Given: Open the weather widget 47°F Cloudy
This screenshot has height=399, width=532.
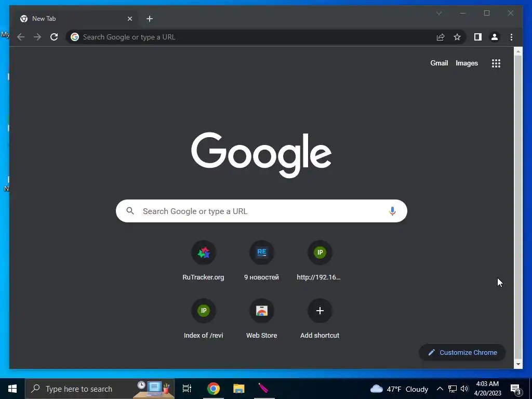Looking at the screenshot, I should [x=400, y=389].
